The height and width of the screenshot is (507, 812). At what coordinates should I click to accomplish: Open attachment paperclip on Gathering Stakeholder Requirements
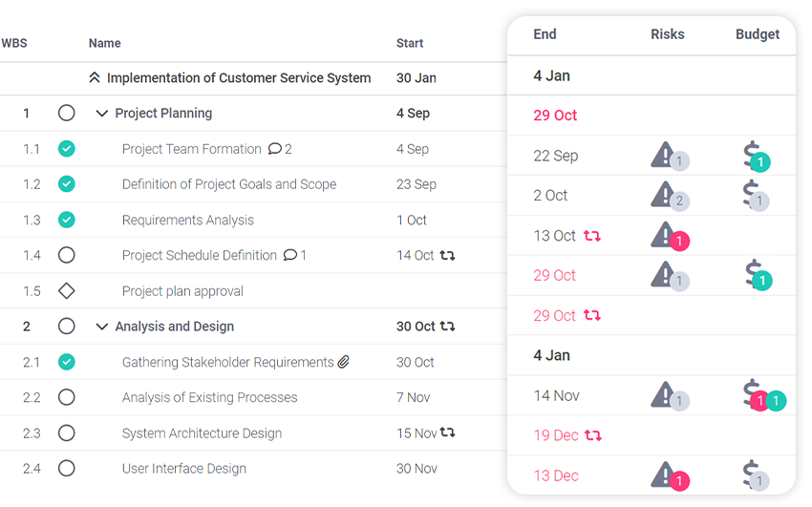coord(344,362)
